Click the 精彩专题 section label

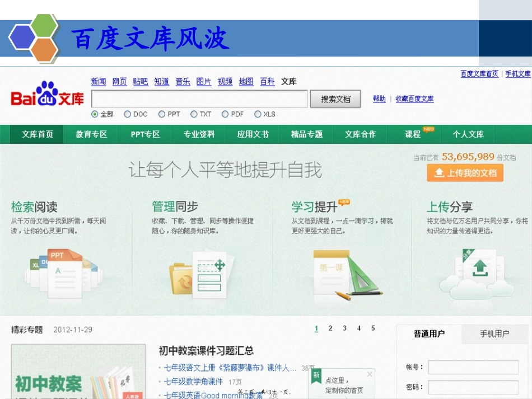pos(27,330)
